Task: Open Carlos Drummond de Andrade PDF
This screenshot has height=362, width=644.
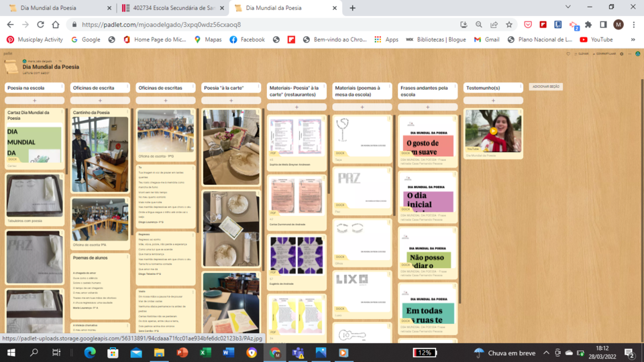Action: [x=297, y=196]
